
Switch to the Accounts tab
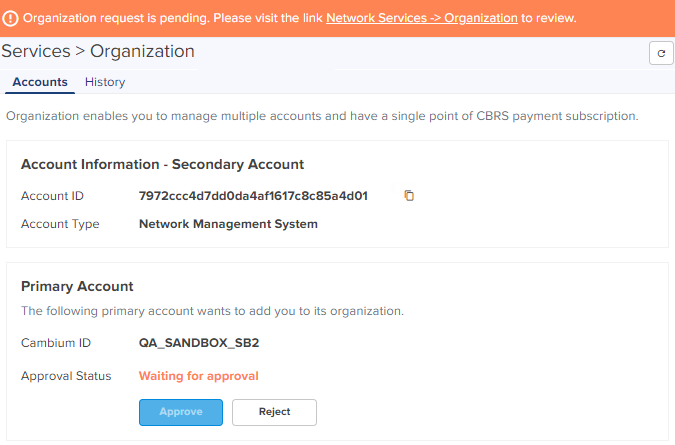point(40,82)
